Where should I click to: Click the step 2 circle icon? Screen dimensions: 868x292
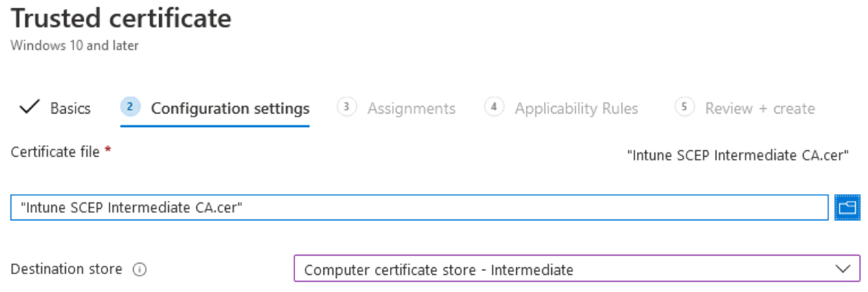130,108
